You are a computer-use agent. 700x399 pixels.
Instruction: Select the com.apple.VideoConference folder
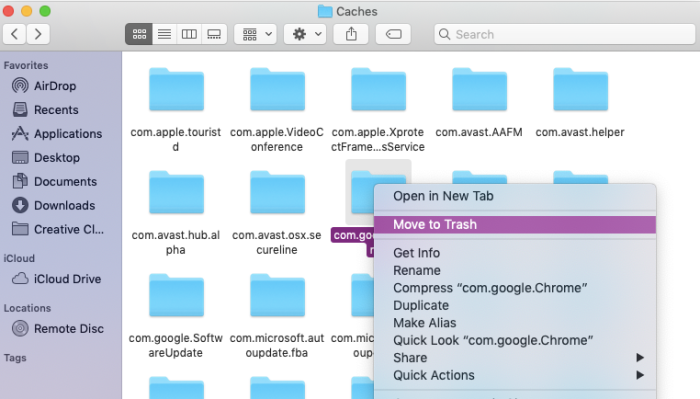tap(277, 90)
